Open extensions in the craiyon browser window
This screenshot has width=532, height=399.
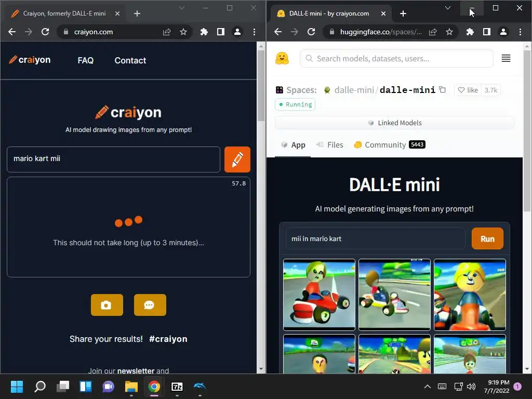(204, 32)
